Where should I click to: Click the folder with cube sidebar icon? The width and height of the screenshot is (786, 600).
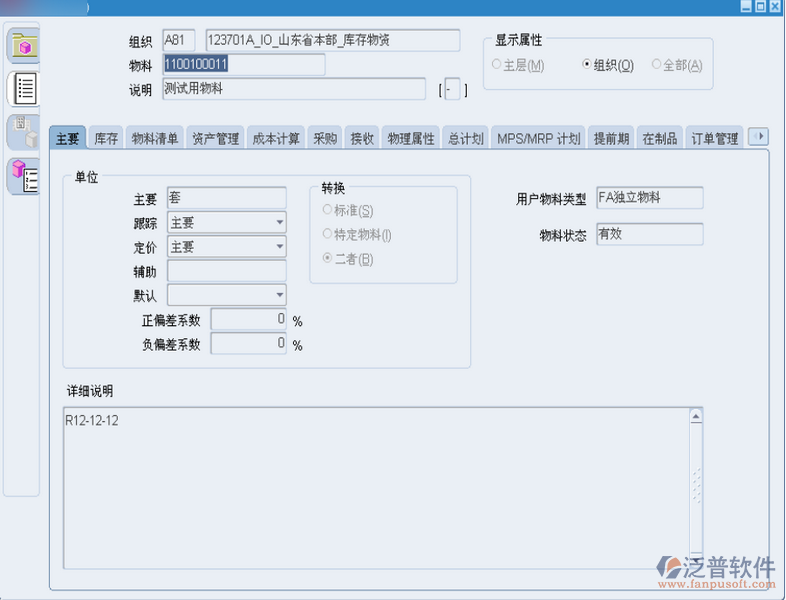click(x=23, y=45)
